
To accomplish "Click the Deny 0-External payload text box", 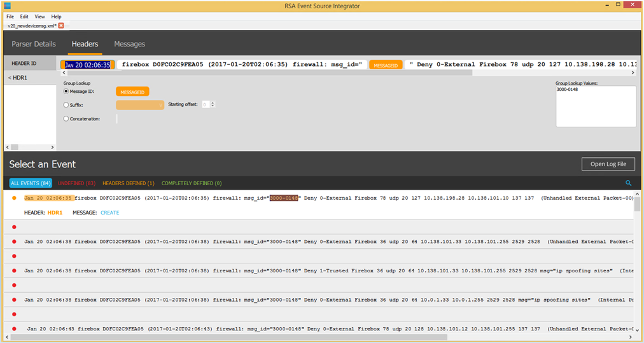I will (x=522, y=64).
